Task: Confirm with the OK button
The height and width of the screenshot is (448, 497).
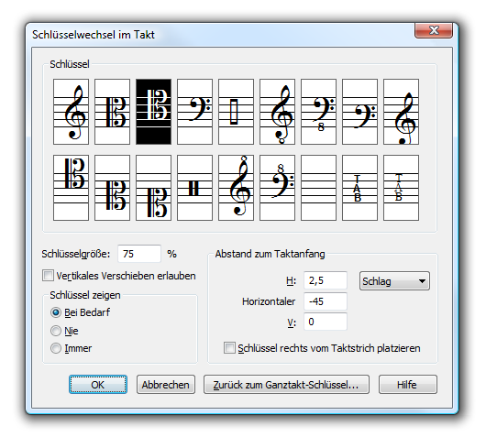Action: (x=98, y=385)
